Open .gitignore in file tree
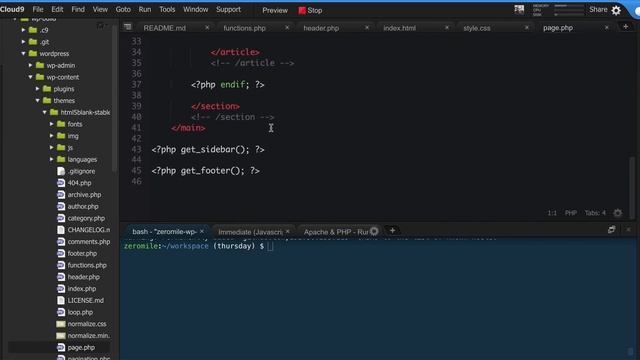The height and width of the screenshot is (360, 640). point(81,171)
